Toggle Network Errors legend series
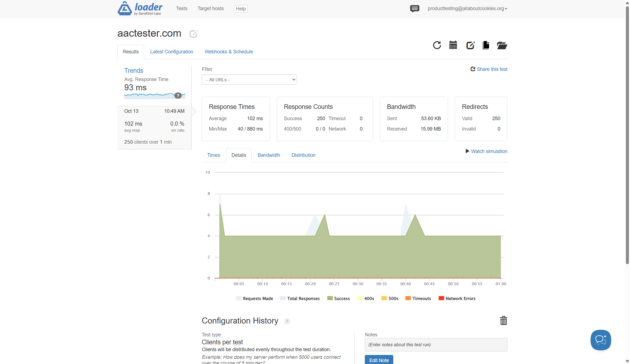The image size is (630, 364). (457, 299)
